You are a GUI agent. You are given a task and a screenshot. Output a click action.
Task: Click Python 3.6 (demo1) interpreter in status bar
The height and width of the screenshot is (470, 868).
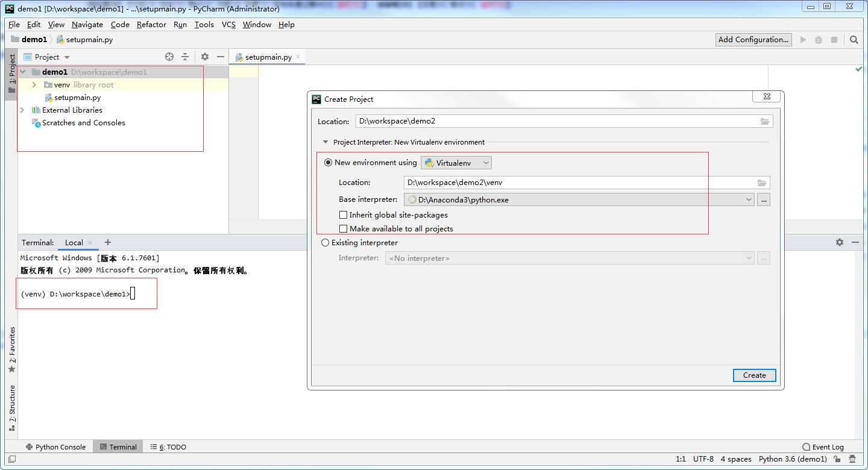[793, 459]
